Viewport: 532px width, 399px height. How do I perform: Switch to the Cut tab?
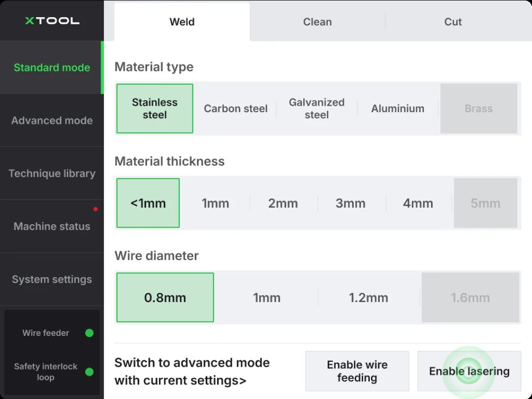tap(453, 22)
